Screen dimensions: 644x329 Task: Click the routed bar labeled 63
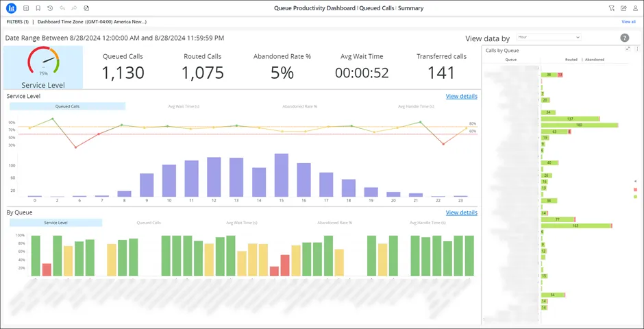554,132
